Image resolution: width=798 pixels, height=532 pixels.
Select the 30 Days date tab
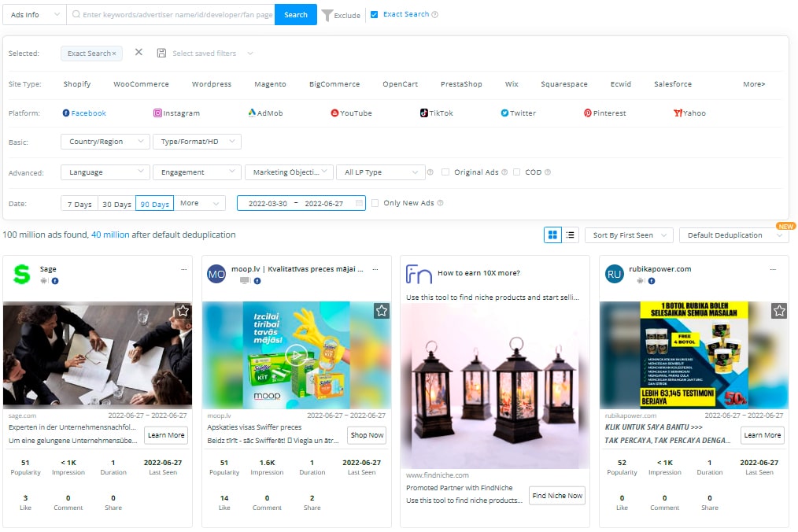(116, 204)
